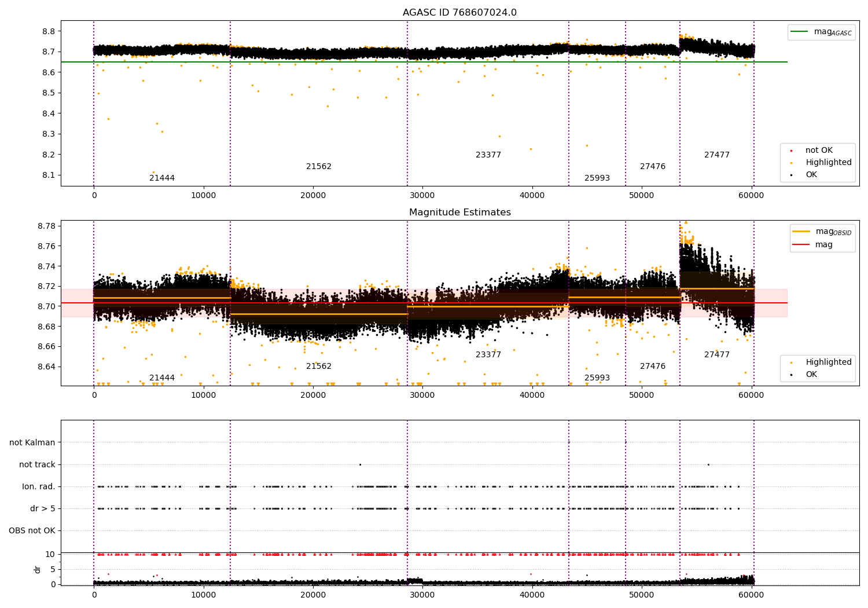Click obsid label 23377 in top plot
This screenshot has width=868, height=608.
[x=488, y=155]
